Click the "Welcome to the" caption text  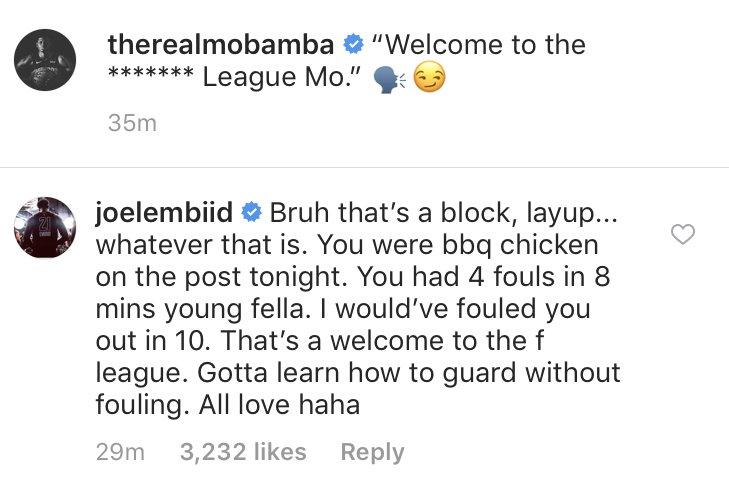tap(478, 45)
